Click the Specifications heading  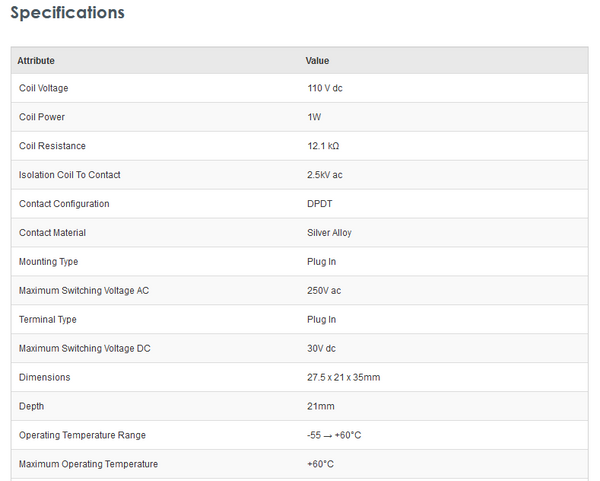67,13
